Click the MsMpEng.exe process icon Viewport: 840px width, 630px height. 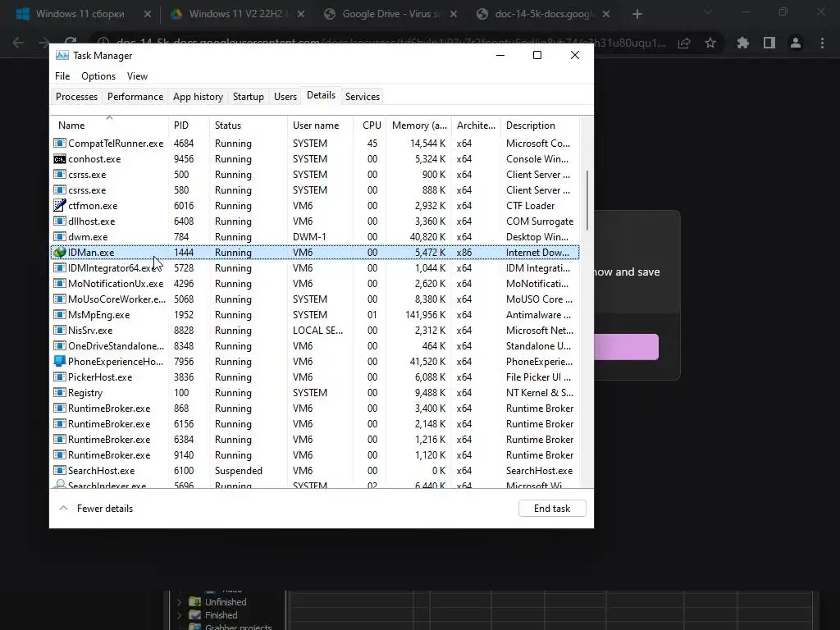click(59, 315)
